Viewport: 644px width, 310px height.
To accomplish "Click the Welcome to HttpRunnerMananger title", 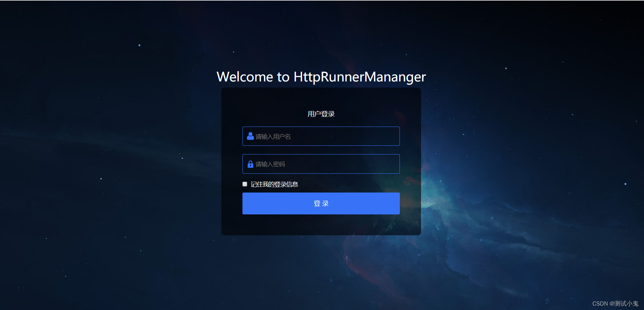I will coord(321,77).
